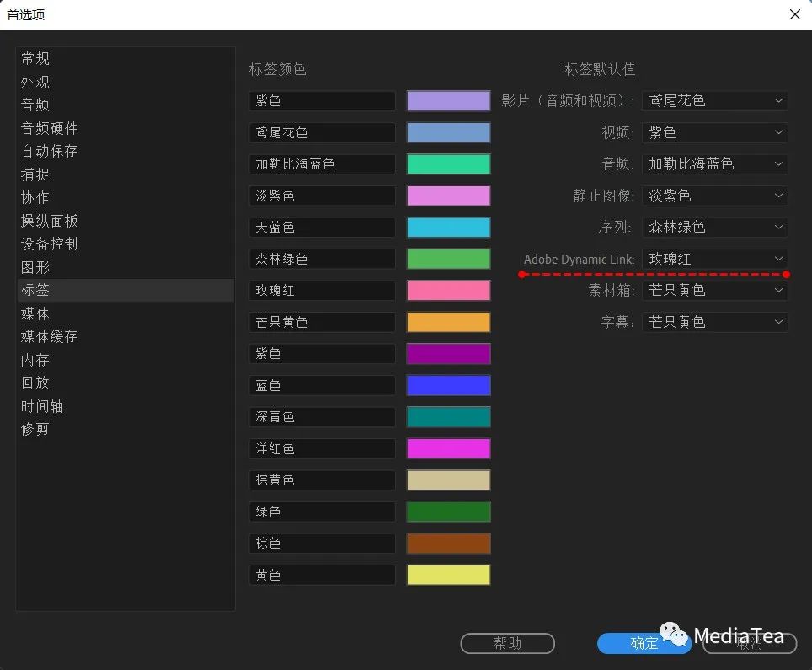Click the 深青色 color swatch
The height and width of the screenshot is (670, 812).
[x=448, y=416]
